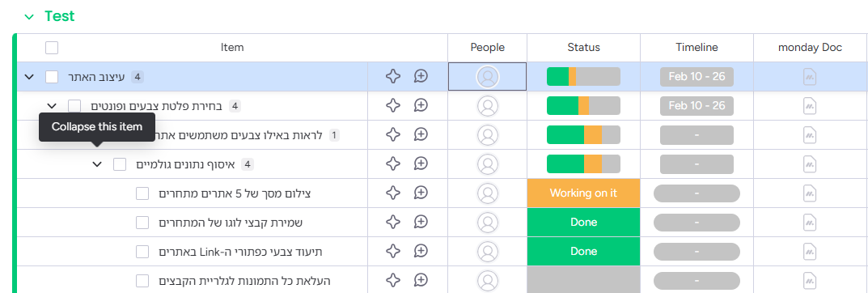Collapse the עיצוב האתר item chevron
The image size is (868, 293).
pos(29,76)
